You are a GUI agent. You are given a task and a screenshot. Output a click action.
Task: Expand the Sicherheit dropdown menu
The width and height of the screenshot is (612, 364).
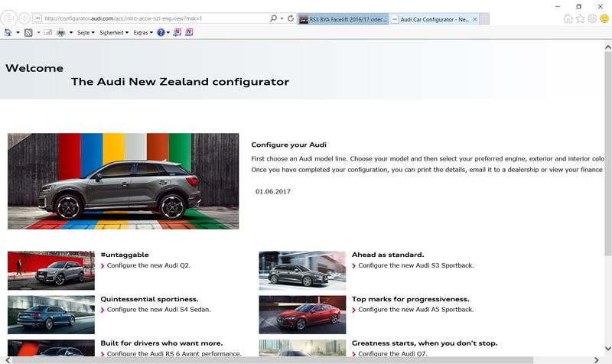[113, 33]
